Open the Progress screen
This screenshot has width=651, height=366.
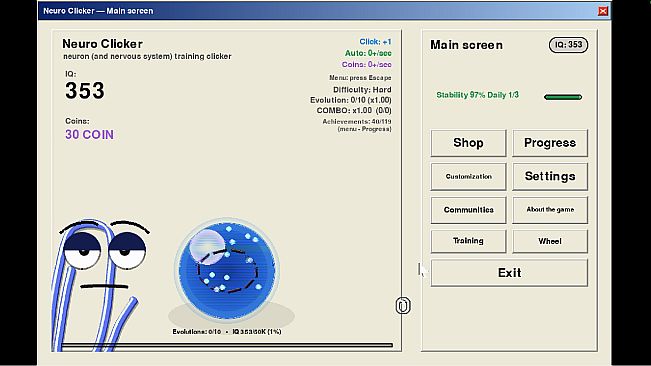[x=550, y=143]
